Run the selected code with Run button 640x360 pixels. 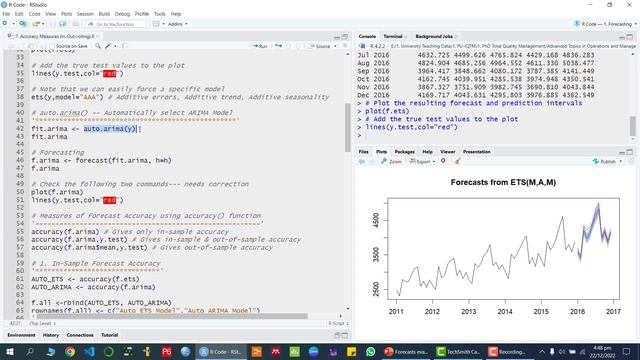260,46
